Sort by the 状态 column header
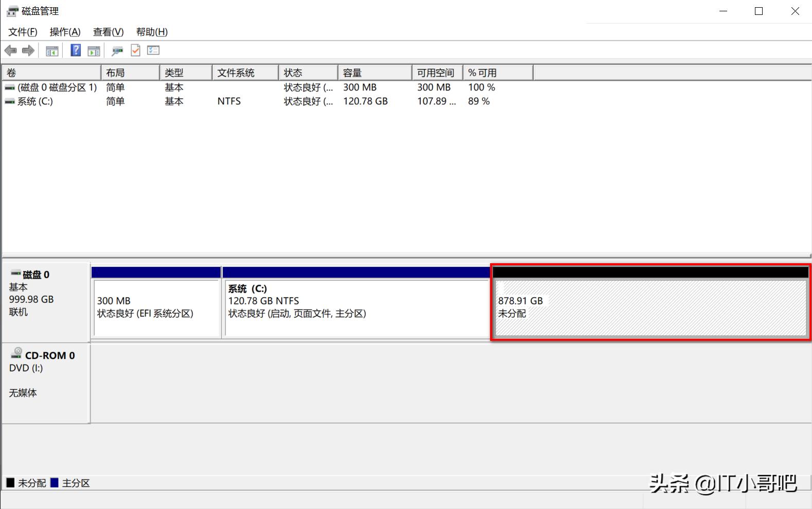812x509 pixels. coord(308,72)
